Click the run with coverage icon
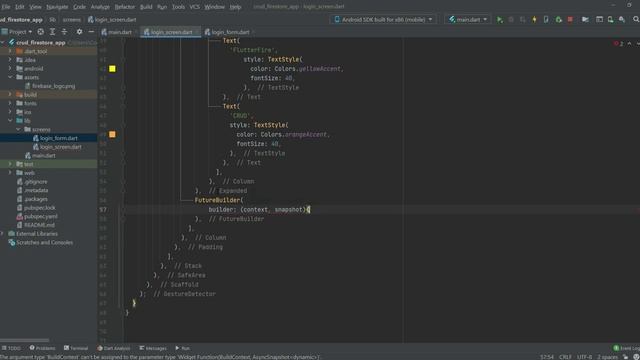 click(522, 20)
